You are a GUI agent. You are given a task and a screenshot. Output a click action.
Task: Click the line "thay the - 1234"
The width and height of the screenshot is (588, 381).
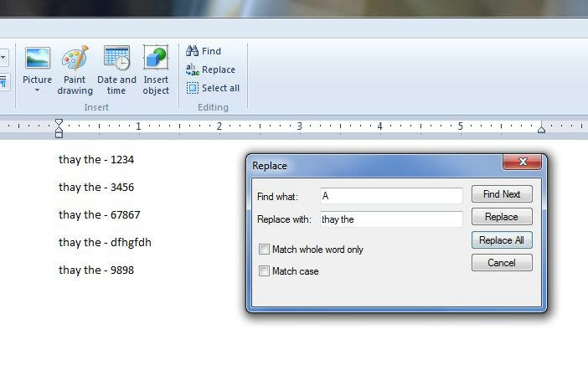pos(96,160)
